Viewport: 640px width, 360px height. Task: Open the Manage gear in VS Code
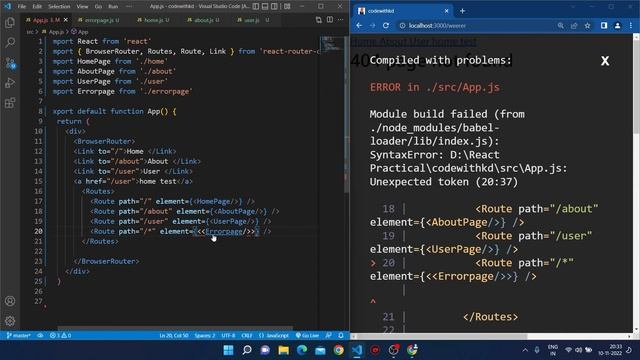click(x=10, y=321)
